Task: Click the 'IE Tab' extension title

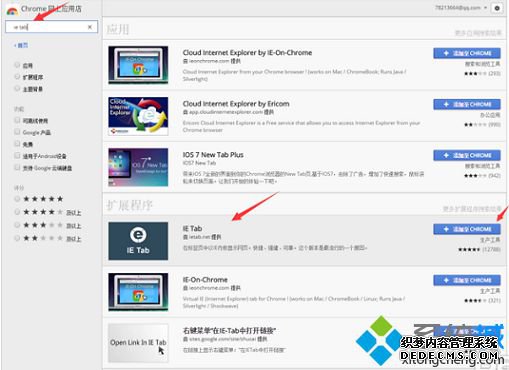Action: click(192, 228)
